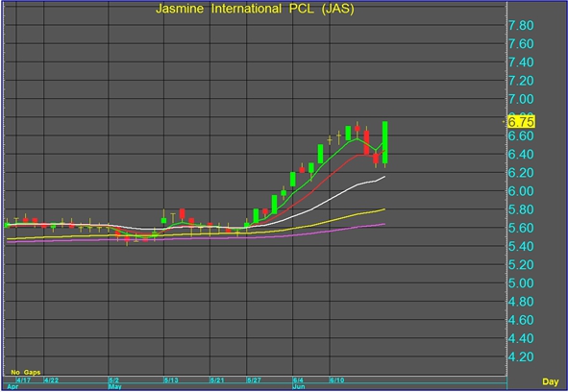Click the 4.40 price axis label
Image resolution: width=568 pixels, height=392 pixels.
point(521,338)
